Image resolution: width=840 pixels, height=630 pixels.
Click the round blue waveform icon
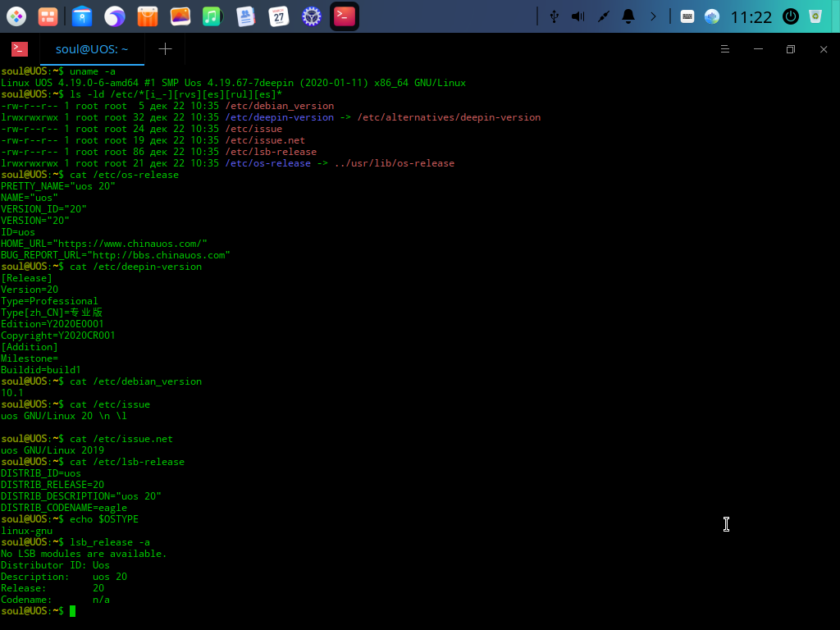coord(711,16)
